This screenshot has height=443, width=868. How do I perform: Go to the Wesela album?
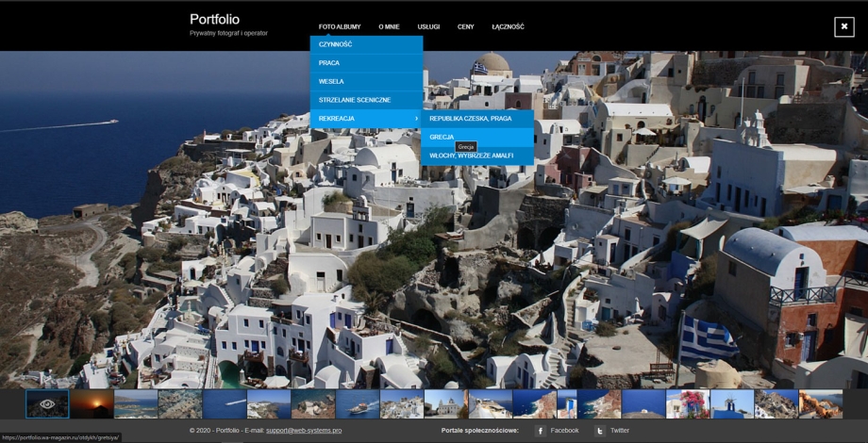point(331,81)
